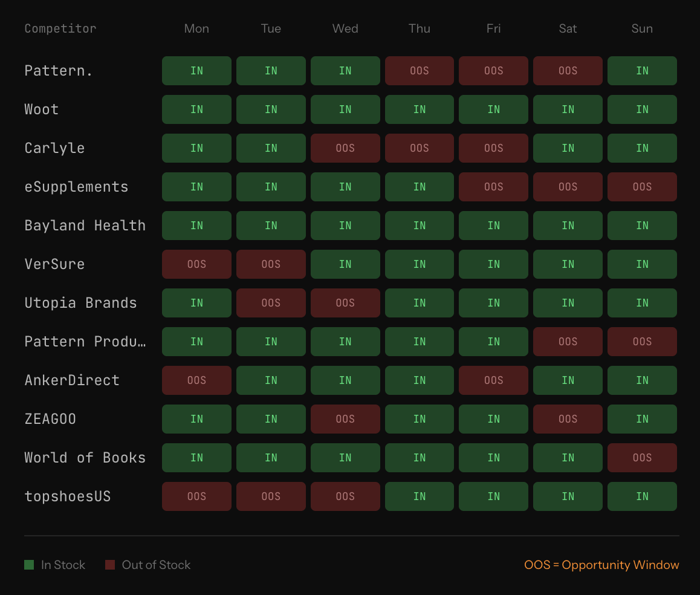Click Woot Thursday IN cell

[x=419, y=109]
